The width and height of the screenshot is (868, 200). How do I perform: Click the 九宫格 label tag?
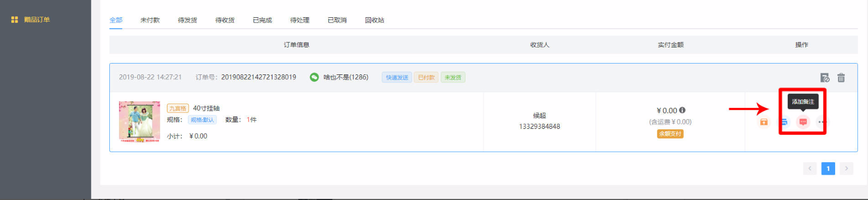pyautogui.click(x=178, y=108)
